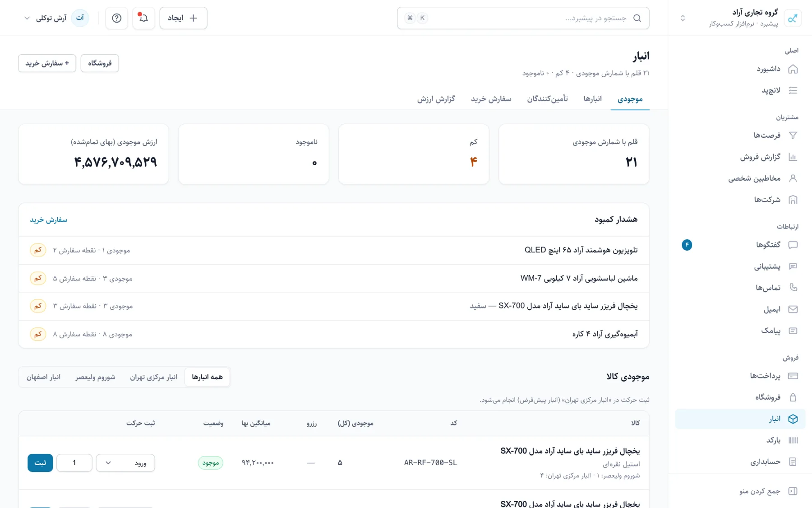The image size is (812, 508).
Task: Open the انبار sidebar item
Action: (x=740, y=419)
